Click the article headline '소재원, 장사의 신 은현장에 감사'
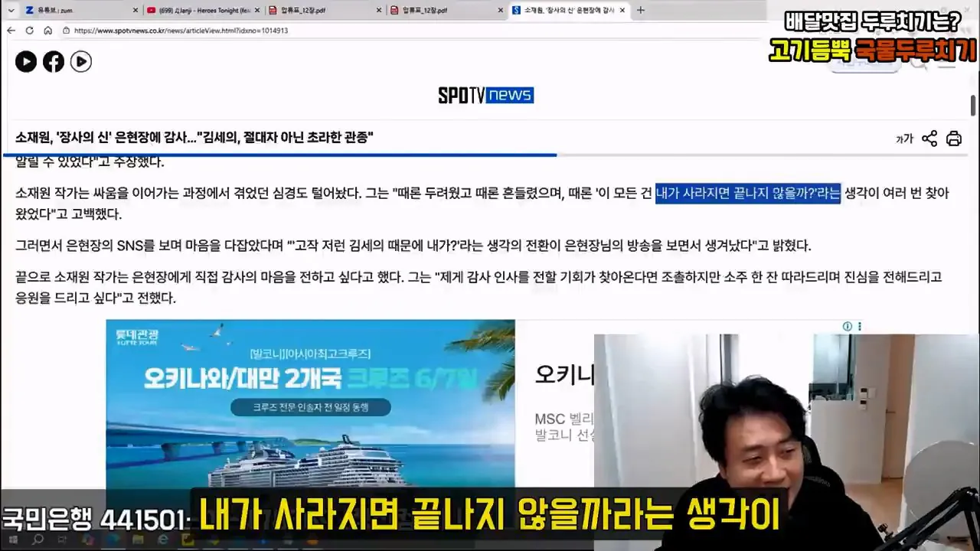 click(x=194, y=138)
